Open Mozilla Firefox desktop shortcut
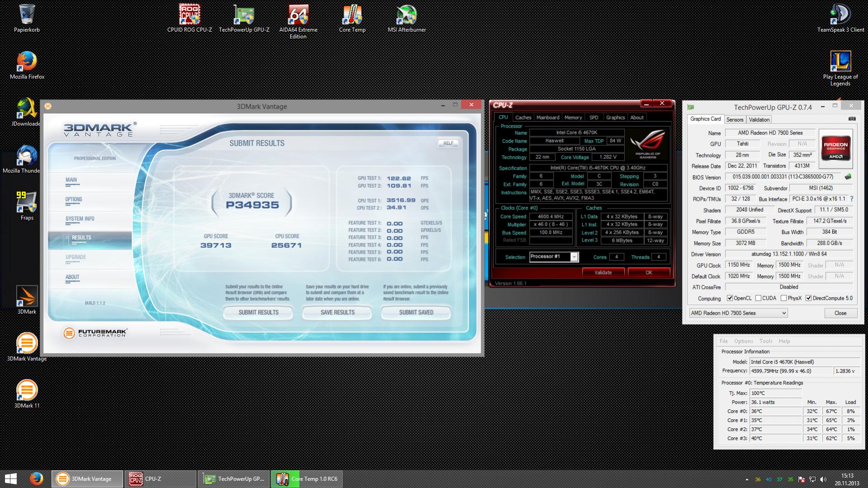The width and height of the screenshot is (868, 488). 27,65
